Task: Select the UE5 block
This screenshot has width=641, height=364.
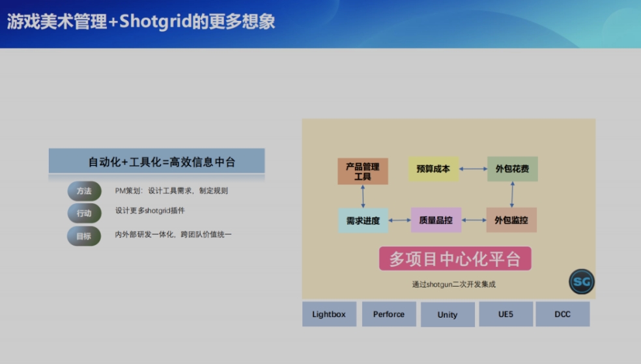Action: pos(506,314)
